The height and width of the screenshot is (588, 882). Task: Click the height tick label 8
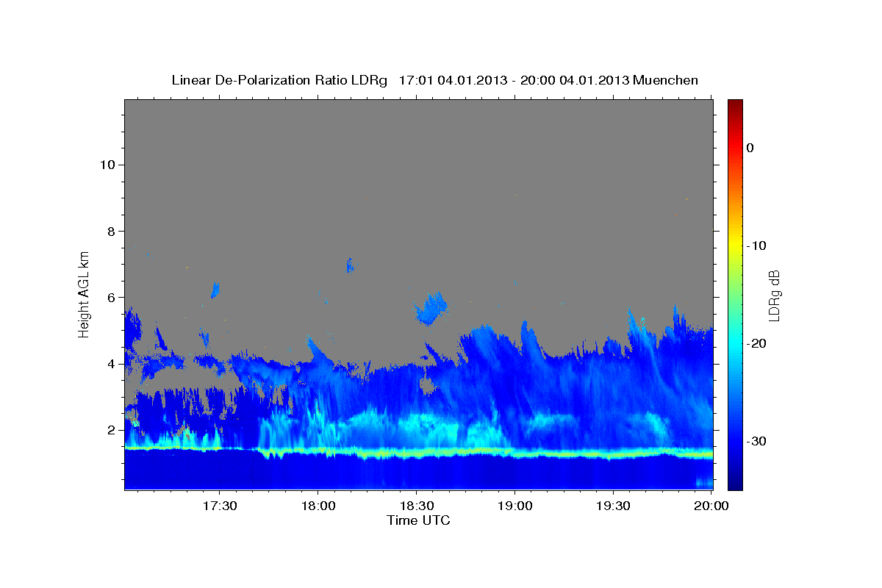(111, 231)
